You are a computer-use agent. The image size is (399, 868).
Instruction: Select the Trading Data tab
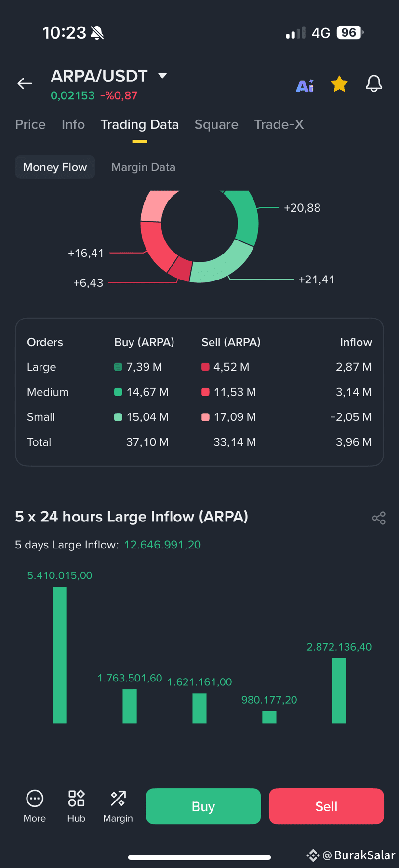pyautogui.click(x=140, y=124)
